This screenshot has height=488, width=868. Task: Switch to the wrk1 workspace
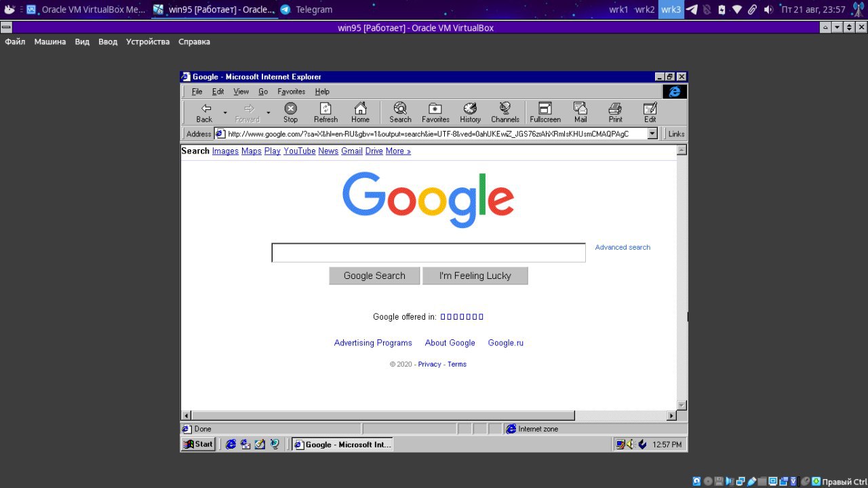coord(618,10)
